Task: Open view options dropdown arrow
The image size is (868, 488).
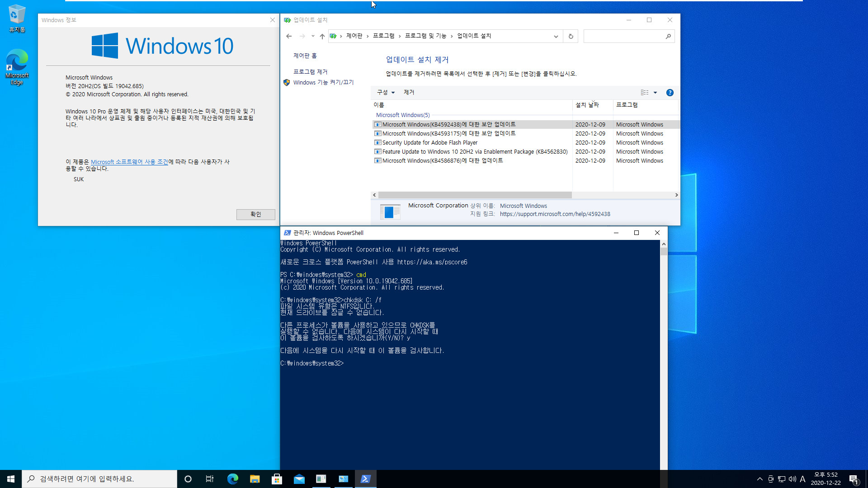Action: point(655,93)
